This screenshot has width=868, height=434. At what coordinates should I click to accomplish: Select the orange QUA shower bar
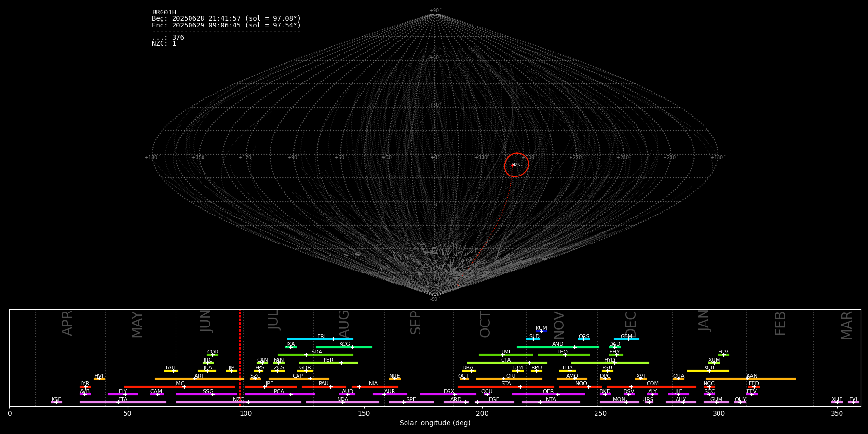[678, 379]
